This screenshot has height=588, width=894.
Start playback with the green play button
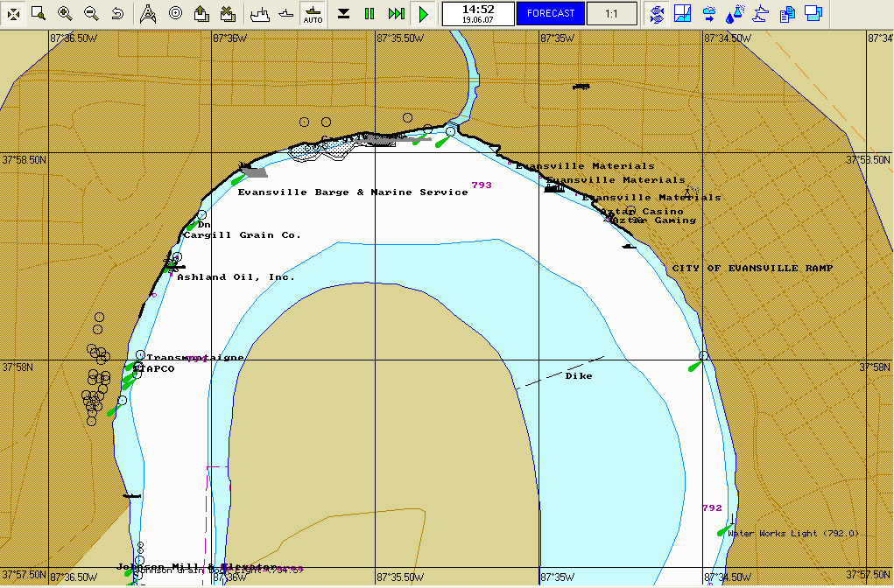pos(423,14)
